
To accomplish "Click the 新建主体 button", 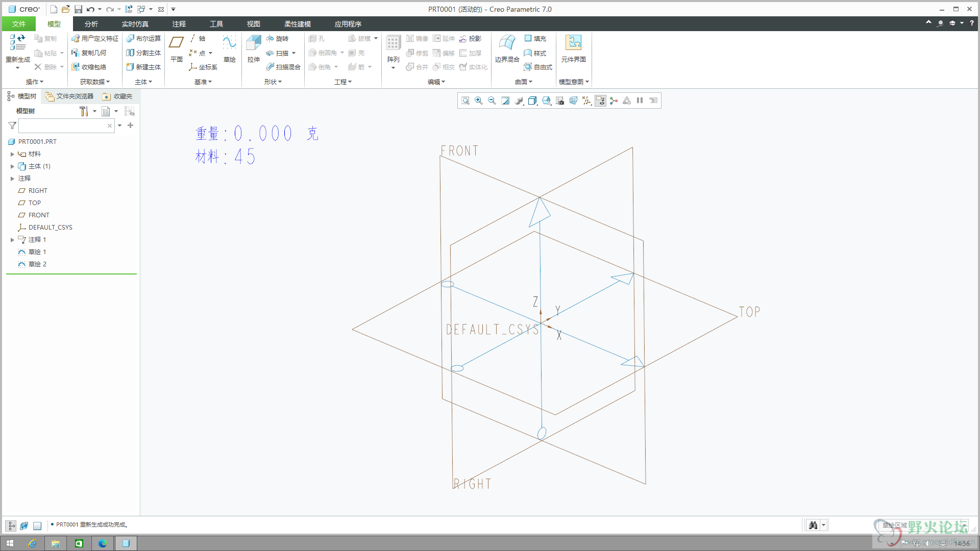I will point(143,67).
